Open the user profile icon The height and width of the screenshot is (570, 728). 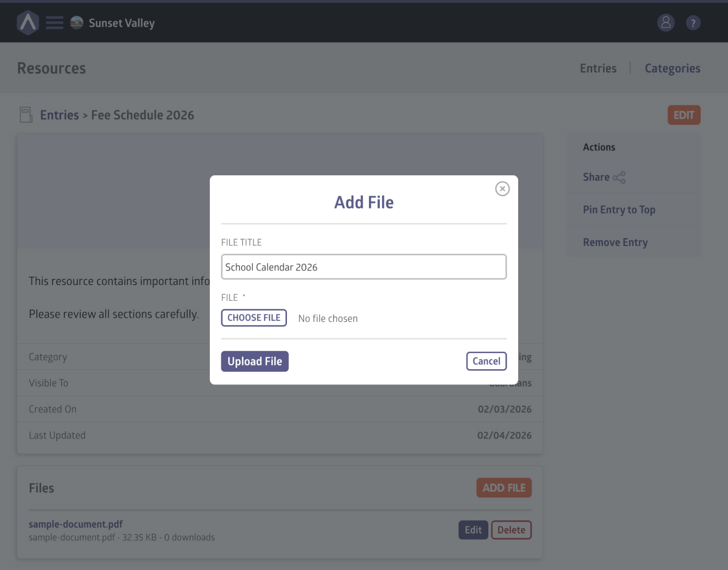click(666, 23)
